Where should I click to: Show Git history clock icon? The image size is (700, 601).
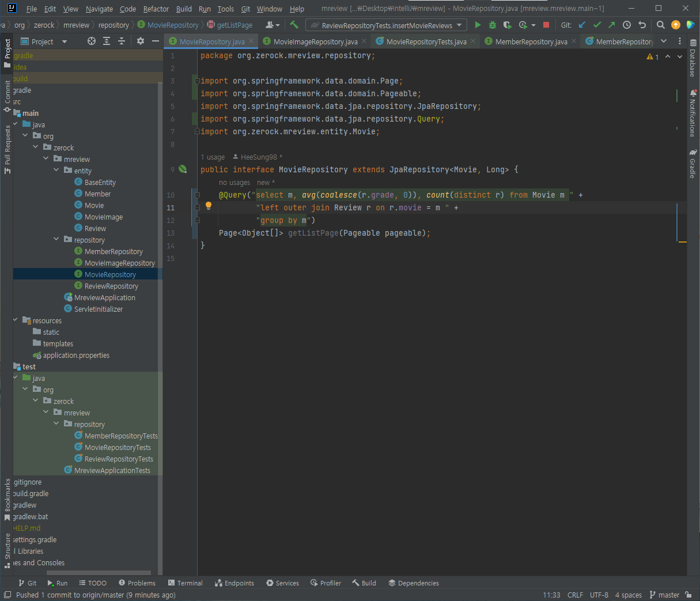[x=627, y=25]
